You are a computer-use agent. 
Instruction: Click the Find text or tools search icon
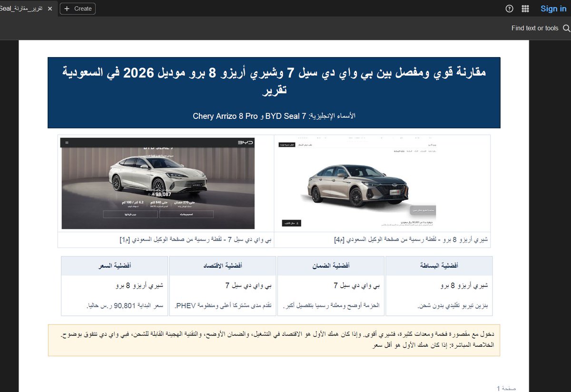pos(566,28)
